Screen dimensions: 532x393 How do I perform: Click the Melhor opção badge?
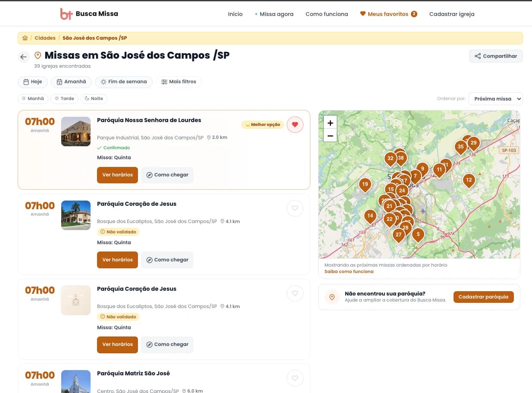pos(263,125)
